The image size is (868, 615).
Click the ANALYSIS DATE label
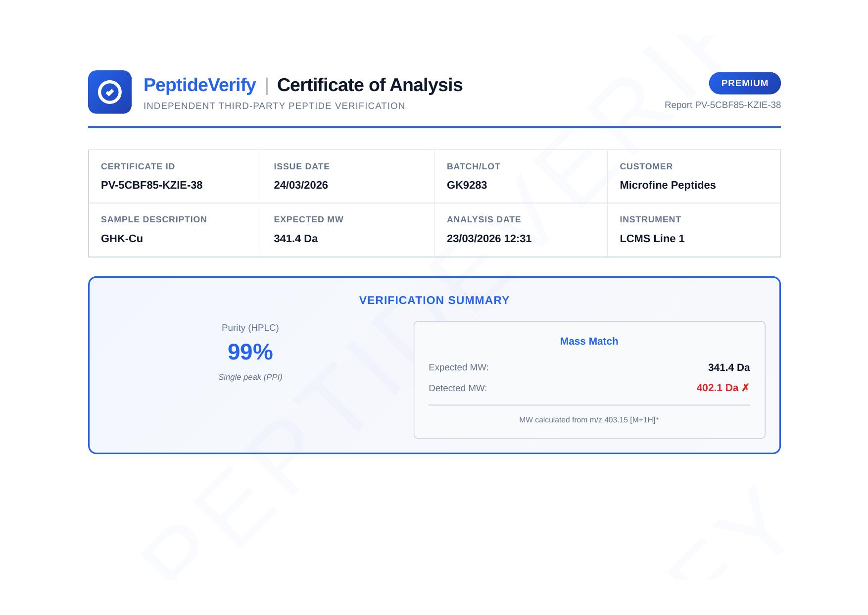point(484,219)
